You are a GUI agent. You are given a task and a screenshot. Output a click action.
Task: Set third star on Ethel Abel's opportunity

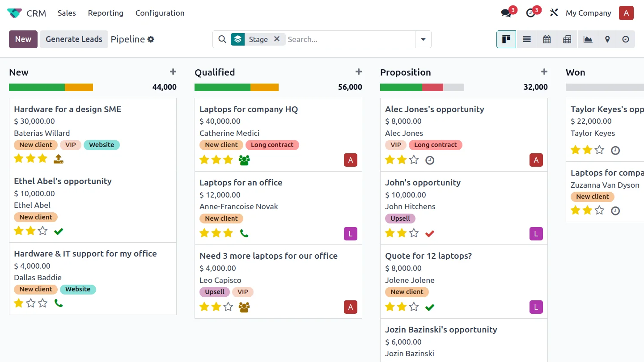click(42, 231)
